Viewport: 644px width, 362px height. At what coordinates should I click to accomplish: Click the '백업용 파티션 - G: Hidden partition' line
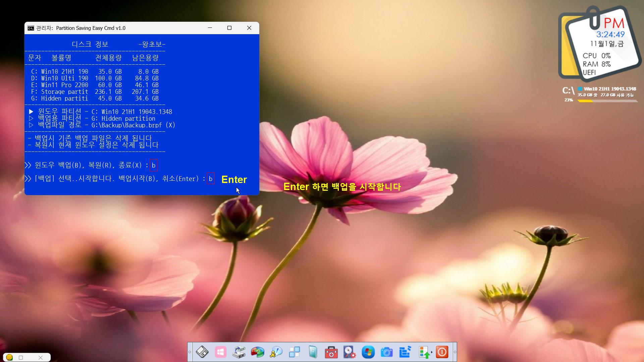[92, 118]
